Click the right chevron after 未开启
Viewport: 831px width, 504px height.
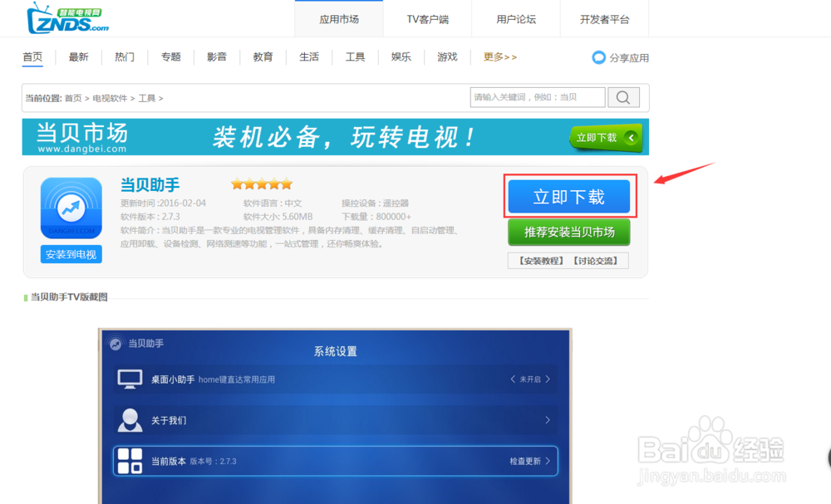(x=548, y=379)
